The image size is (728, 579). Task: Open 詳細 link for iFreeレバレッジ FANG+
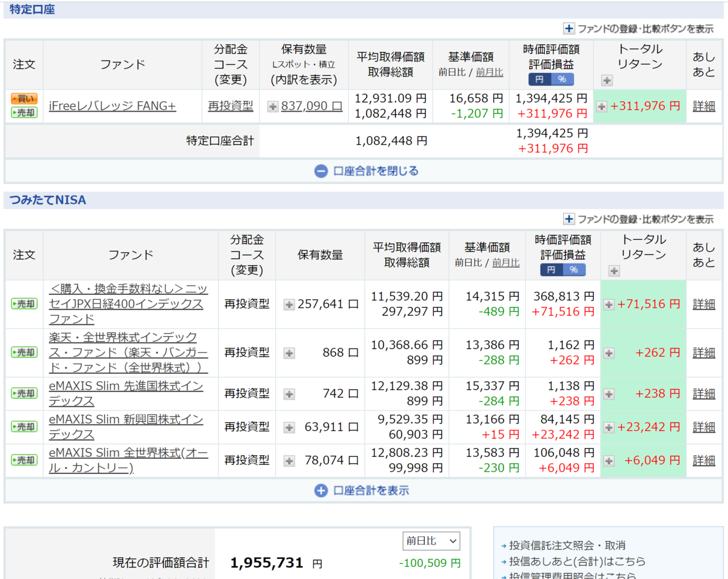point(704,106)
